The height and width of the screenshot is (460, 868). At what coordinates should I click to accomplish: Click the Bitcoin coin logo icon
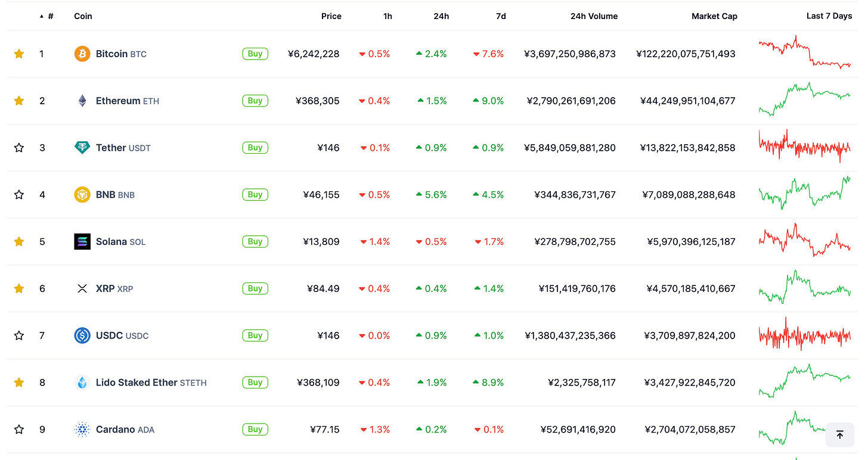(82, 54)
